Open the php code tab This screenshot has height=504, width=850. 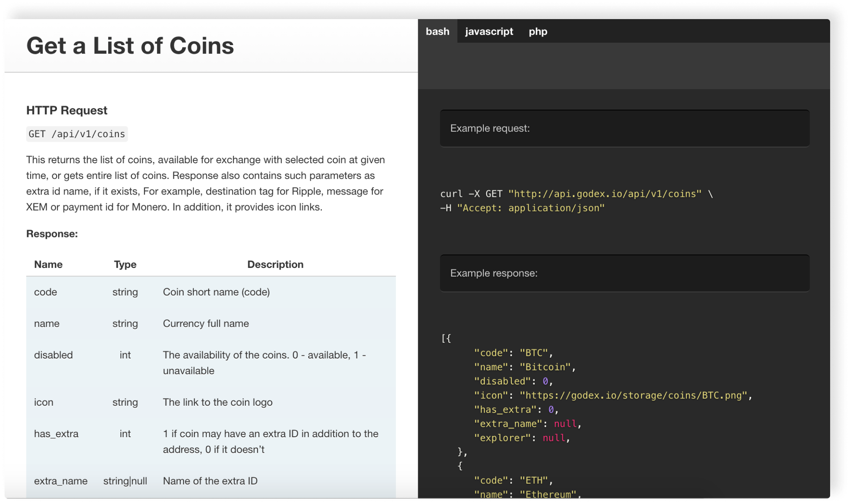tap(538, 31)
